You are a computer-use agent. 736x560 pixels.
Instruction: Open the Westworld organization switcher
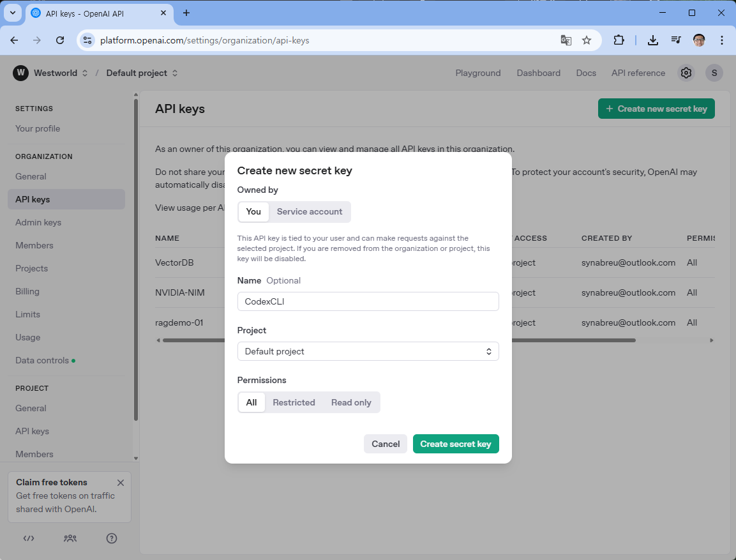tap(60, 73)
